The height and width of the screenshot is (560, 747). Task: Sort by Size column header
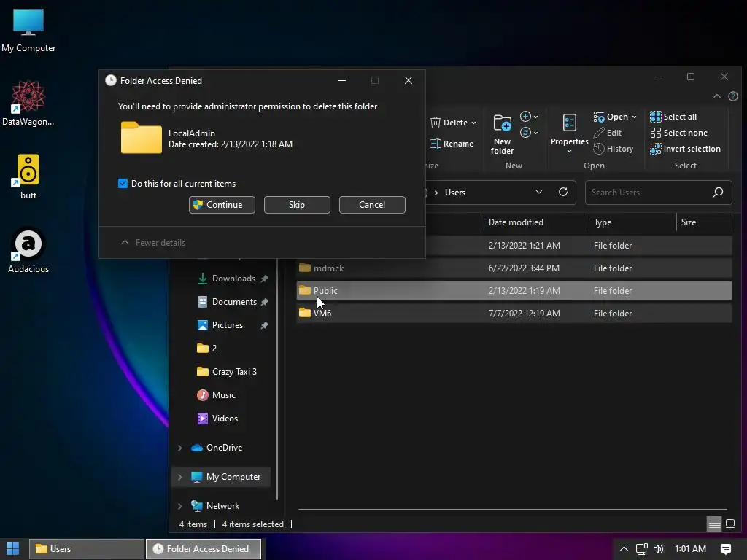point(705,222)
